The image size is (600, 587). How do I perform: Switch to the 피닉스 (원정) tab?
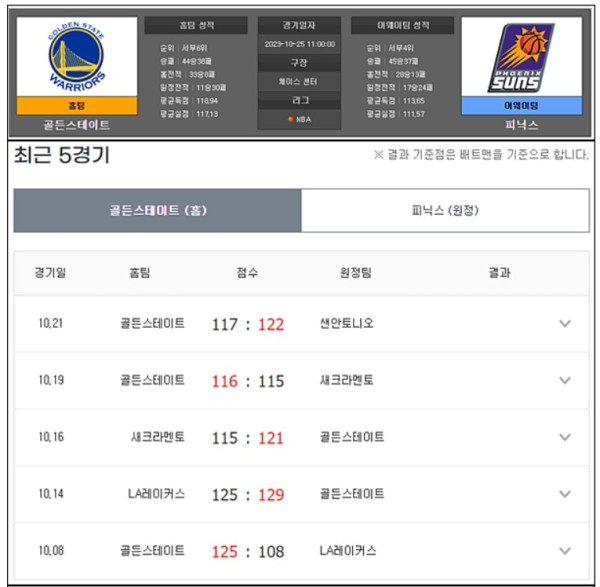point(445,211)
